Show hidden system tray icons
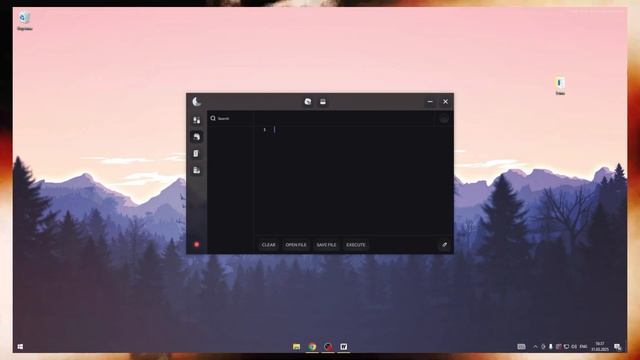 tap(536, 347)
